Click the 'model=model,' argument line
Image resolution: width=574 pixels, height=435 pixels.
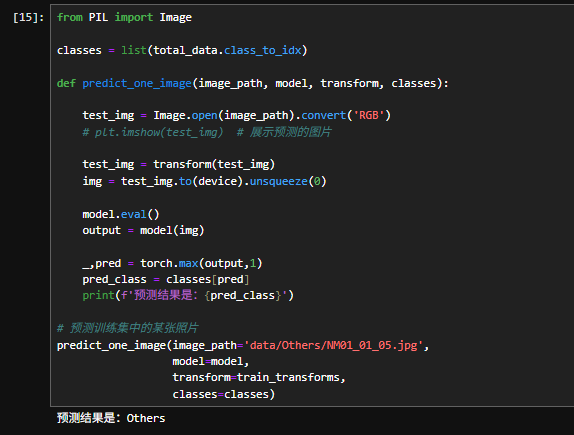[x=210, y=361]
